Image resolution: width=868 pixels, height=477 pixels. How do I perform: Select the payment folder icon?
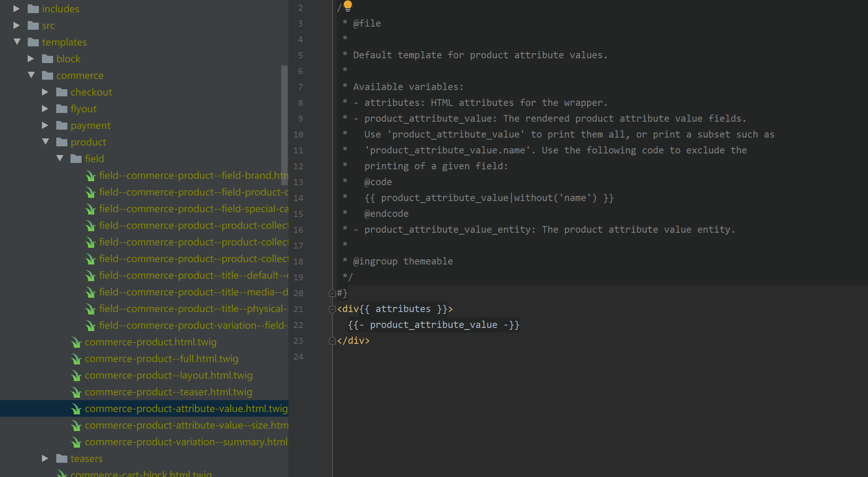point(62,125)
